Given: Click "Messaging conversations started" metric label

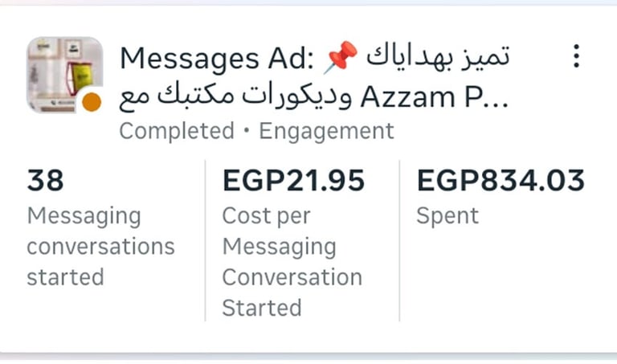Looking at the screenshot, I should [x=100, y=247].
